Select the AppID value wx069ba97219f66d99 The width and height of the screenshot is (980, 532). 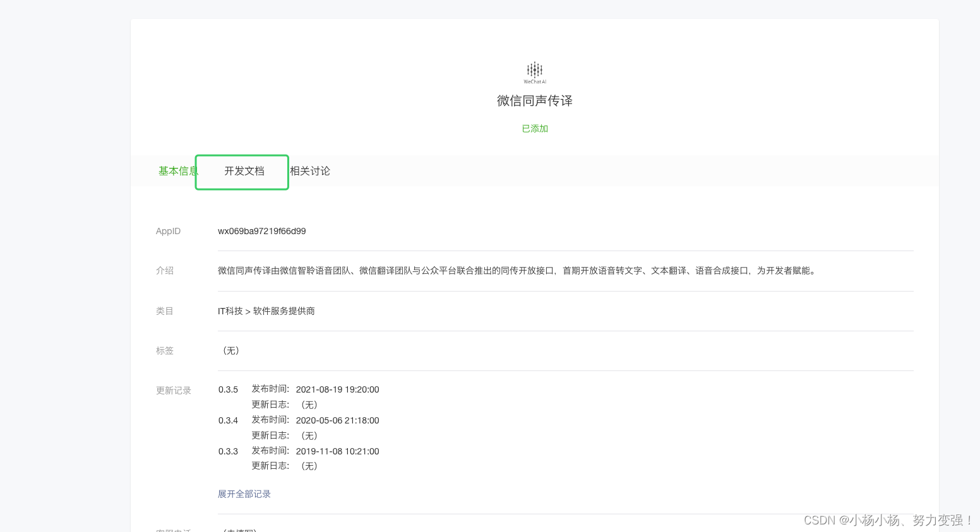pos(262,231)
